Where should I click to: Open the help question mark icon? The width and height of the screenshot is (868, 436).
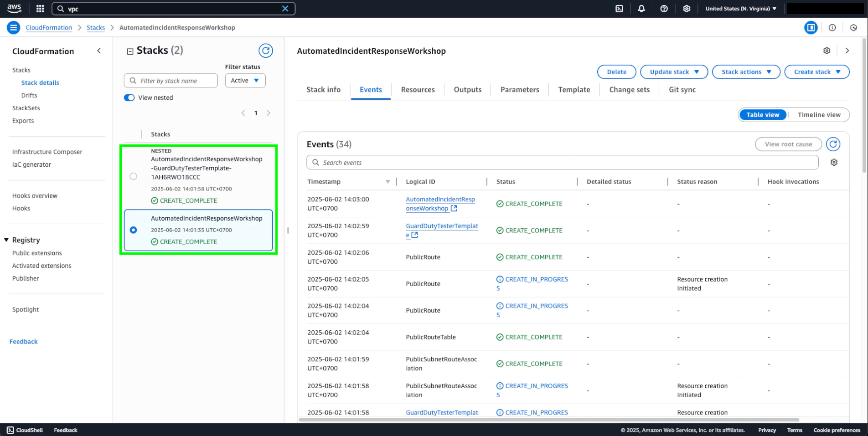pyautogui.click(x=664, y=9)
